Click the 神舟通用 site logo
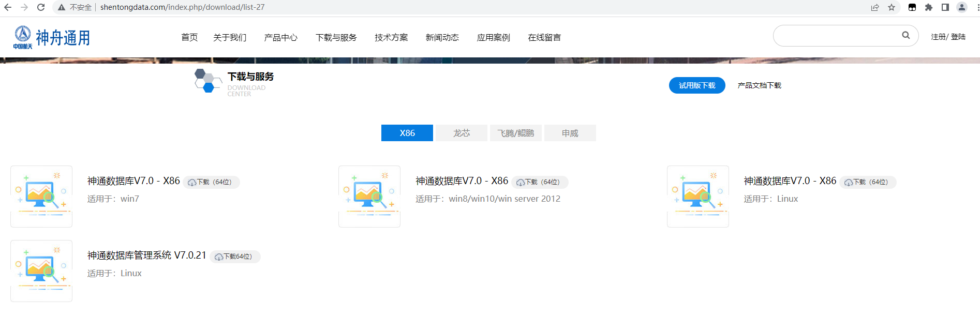 52,37
